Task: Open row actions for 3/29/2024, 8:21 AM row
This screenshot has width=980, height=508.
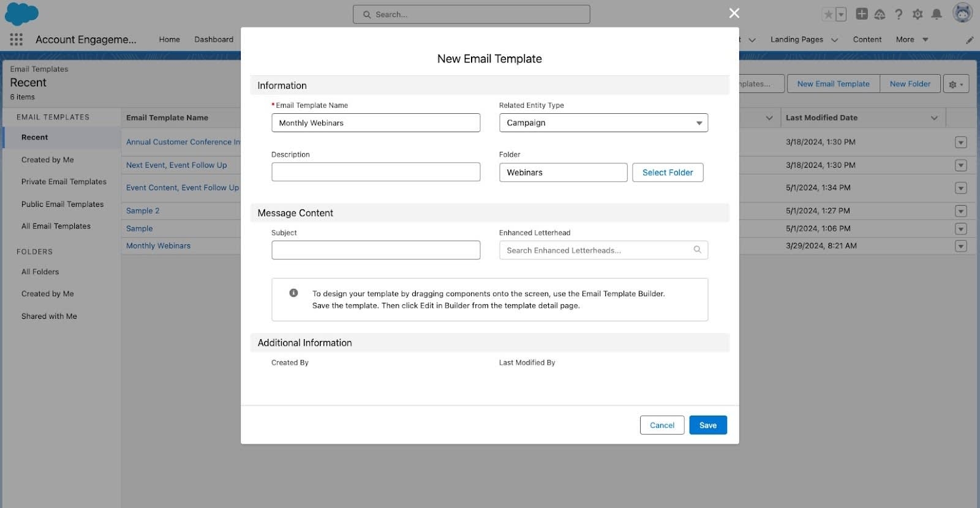Action: click(961, 246)
